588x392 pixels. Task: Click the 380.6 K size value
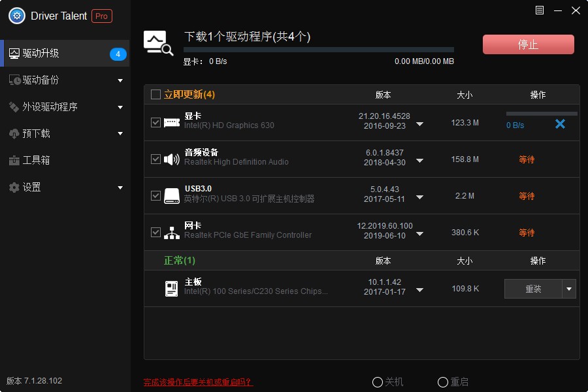click(x=465, y=233)
